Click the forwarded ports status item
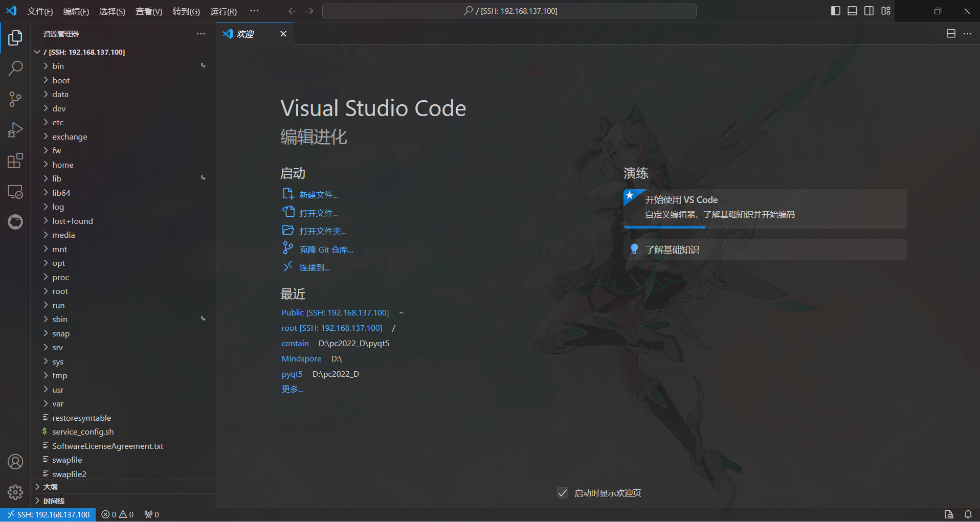 (152, 514)
